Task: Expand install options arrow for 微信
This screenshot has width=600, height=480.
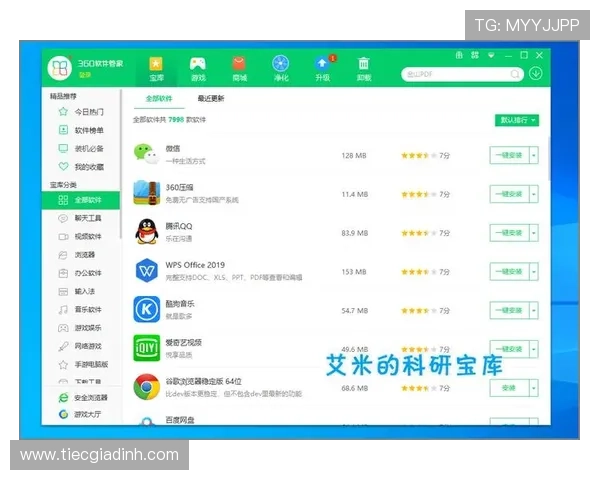Action: click(534, 155)
